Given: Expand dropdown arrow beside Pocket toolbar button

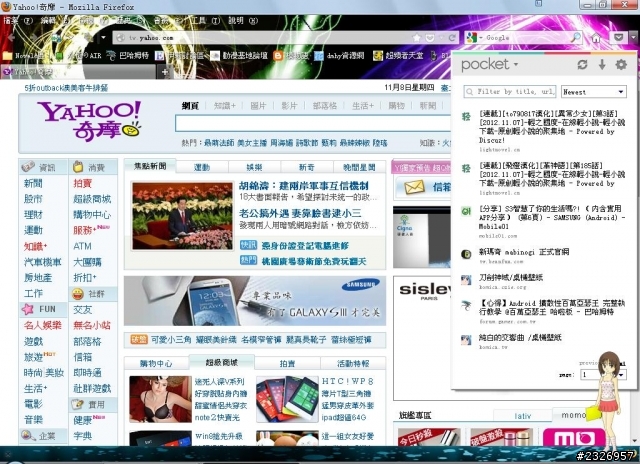Looking at the screenshot, I should (x=633, y=38).
